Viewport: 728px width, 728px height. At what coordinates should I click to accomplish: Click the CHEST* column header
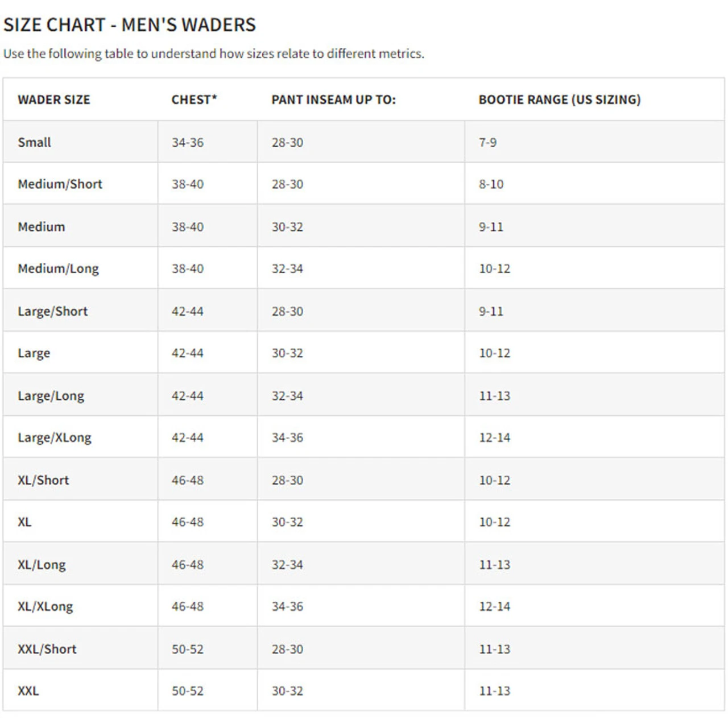194,100
